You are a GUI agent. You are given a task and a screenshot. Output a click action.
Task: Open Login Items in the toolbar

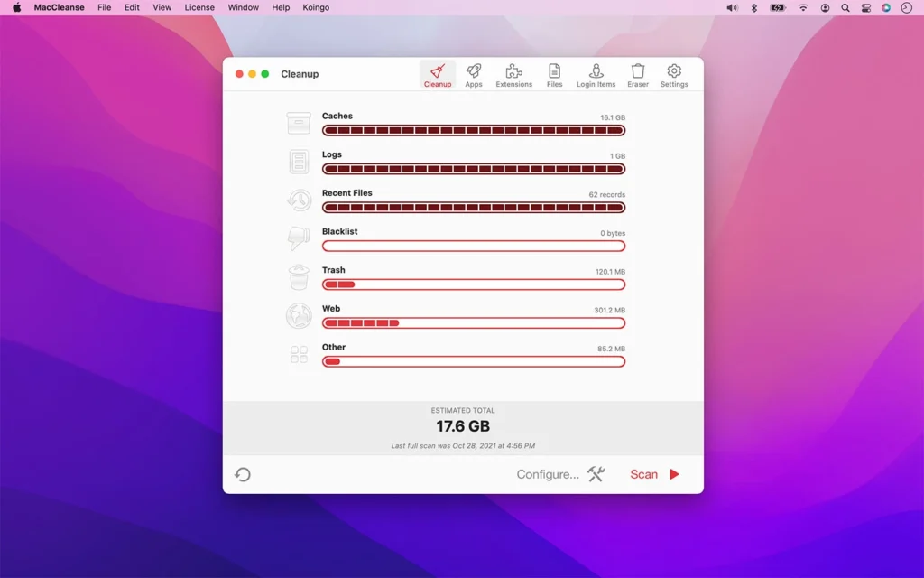[595, 75]
